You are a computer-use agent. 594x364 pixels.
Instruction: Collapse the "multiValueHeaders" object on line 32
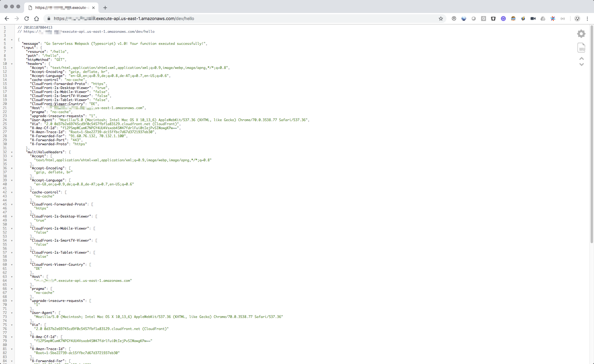pyautogui.click(x=12, y=152)
